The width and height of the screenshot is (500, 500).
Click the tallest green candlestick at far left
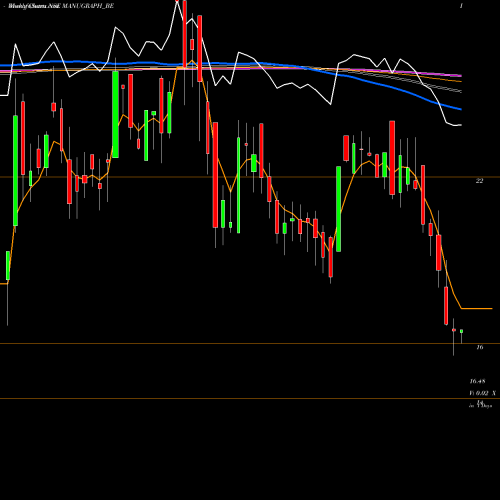point(15,170)
